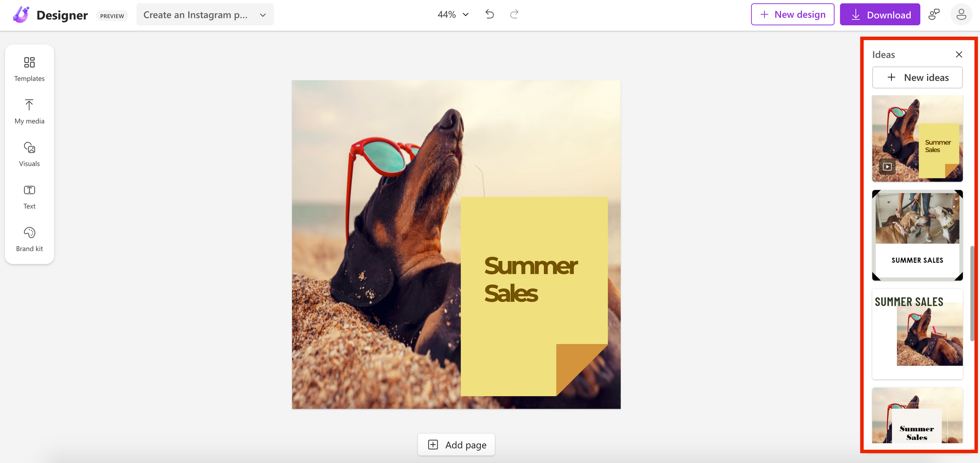
Task: Add a page to the design
Action: 456,445
